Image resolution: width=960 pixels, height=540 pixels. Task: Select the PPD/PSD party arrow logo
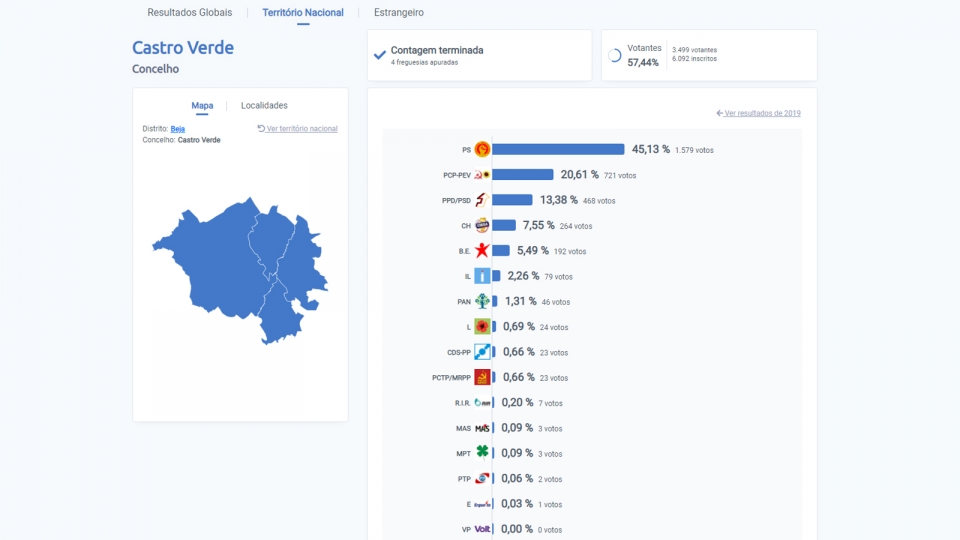pyautogui.click(x=482, y=200)
